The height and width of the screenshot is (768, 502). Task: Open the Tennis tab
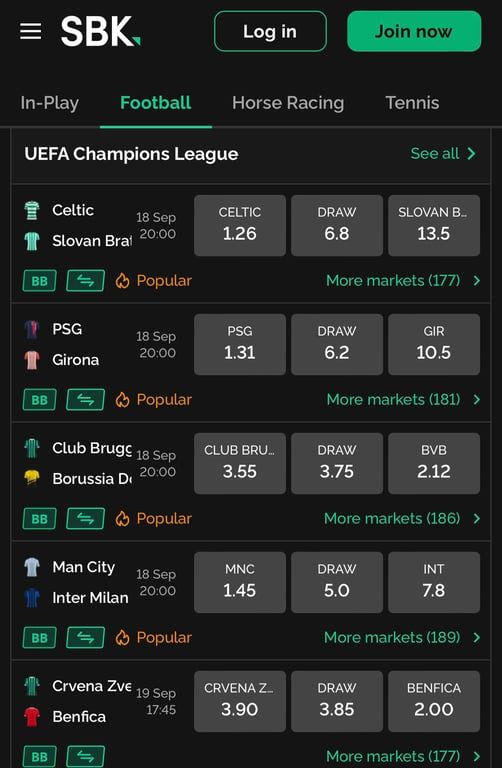[412, 103]
